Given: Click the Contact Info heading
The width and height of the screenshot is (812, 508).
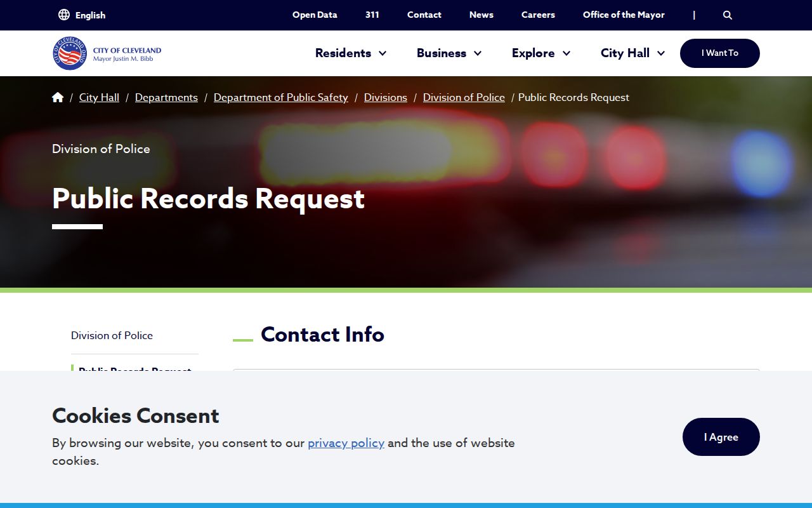Looking at the screenshot, I should pos(322,334).
